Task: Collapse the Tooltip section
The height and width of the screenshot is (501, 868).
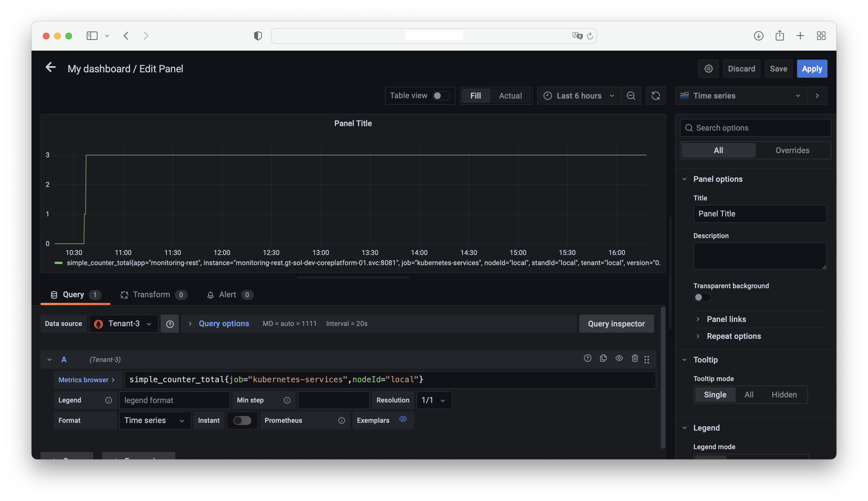Action: coord(705,360)
